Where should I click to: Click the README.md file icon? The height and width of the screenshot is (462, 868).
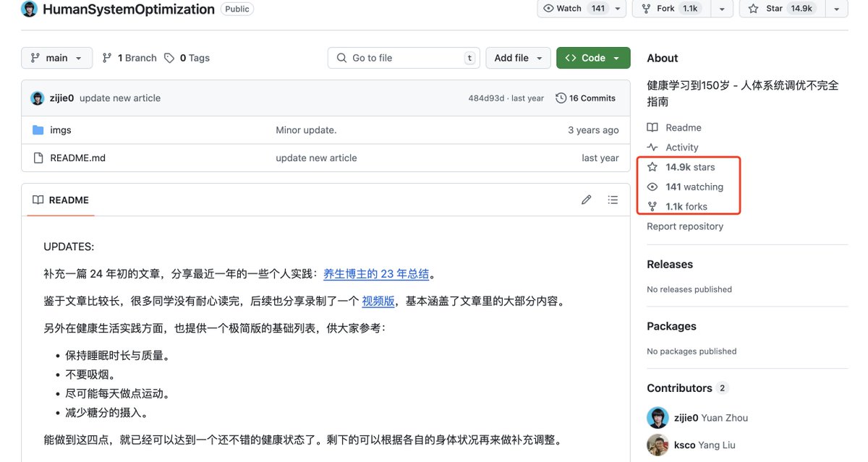38,158
